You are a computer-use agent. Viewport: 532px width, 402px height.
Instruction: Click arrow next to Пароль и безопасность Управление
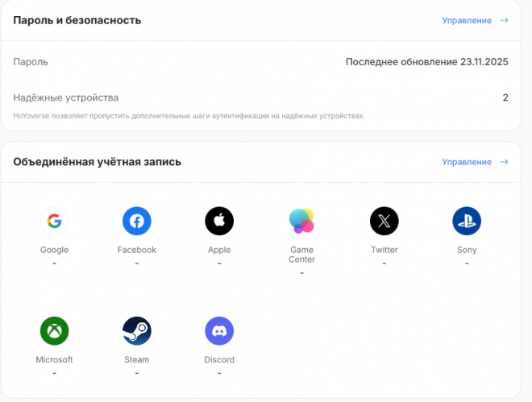click(x=504, y=20)
